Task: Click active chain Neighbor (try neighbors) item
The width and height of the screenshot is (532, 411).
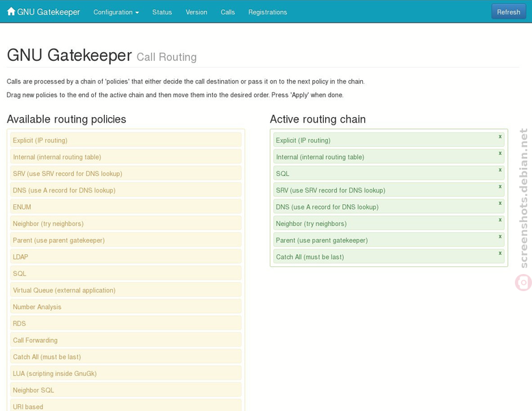Action: [389, 223]
